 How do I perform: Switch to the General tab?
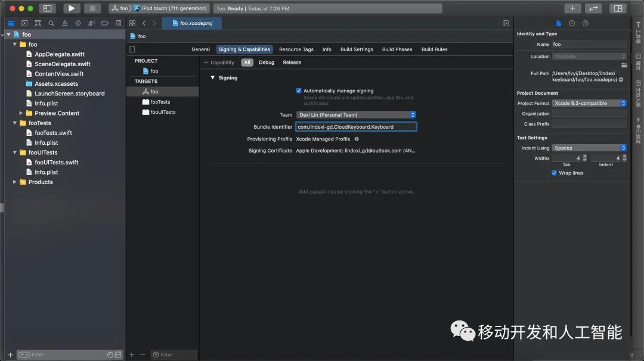coord(200,49)
